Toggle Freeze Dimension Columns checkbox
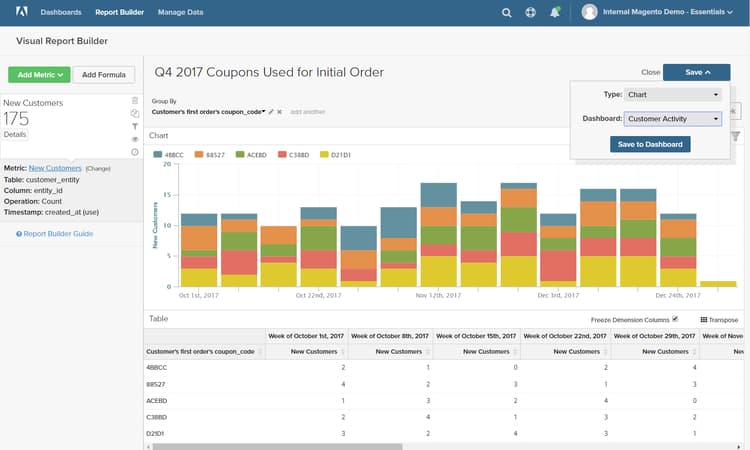This screenshot has width=750, height=450. tap(675, 319)
